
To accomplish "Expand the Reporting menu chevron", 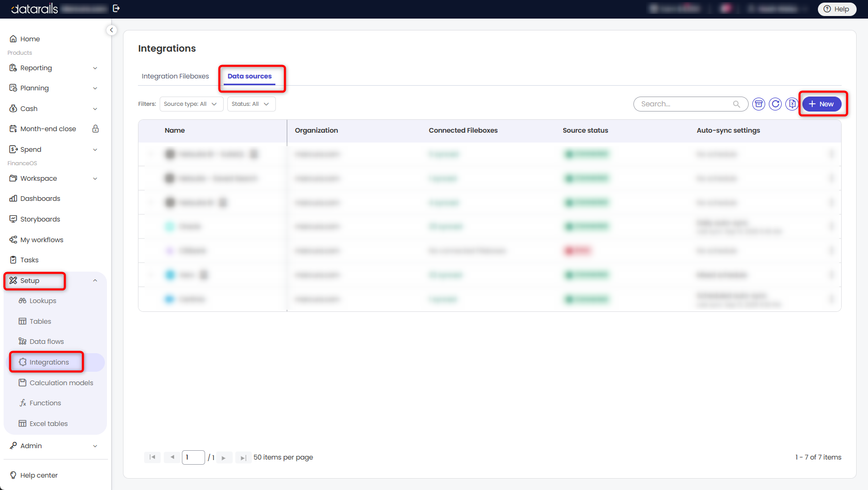I will (x=95, y=68).
